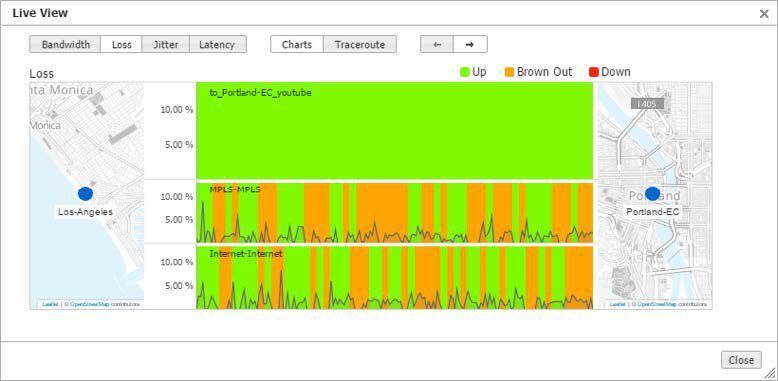Click the red Down legend swatch
The image size is (778, 381).
pyautogui.click(x=594, y=72)
